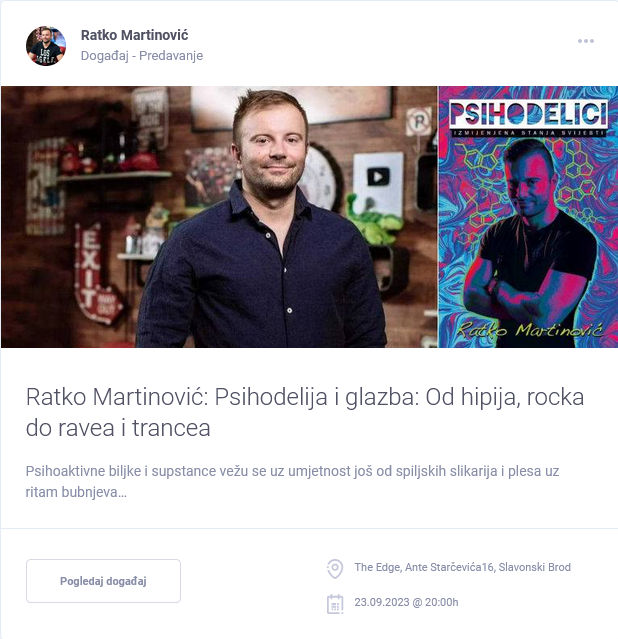Click the 23.09.2023 @ 20:00h date text
This screenshot has width=618, height=639.
(406, 602)
